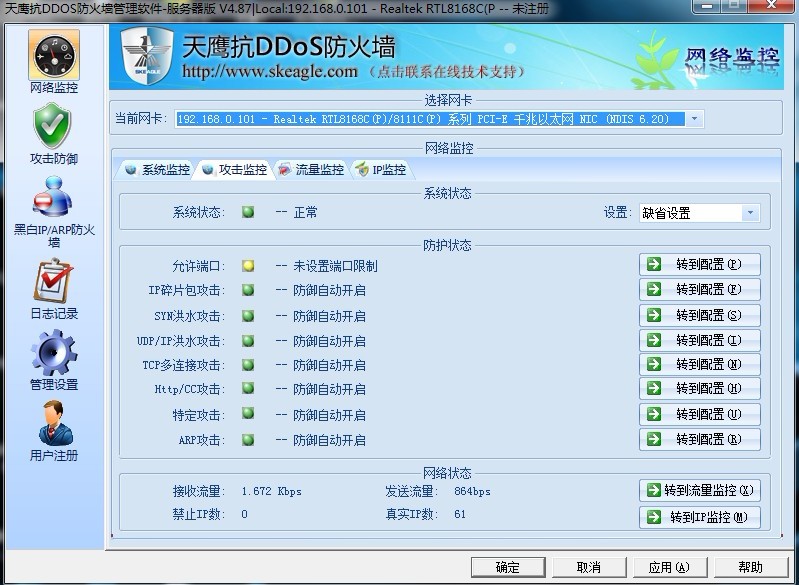Image resolution: width=799 pixels, height=585 pixels.
Task: Click the 接收流量 value 1.672 Kbps
Action: [x=272, y=491]
